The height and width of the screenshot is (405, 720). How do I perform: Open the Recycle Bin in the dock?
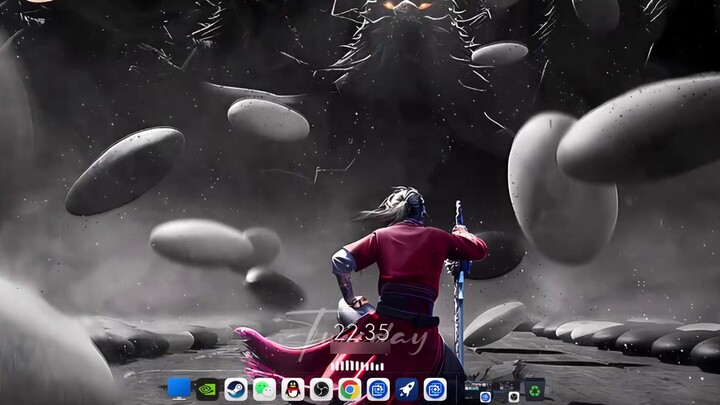pyautogui.click(x=534, y=390)
